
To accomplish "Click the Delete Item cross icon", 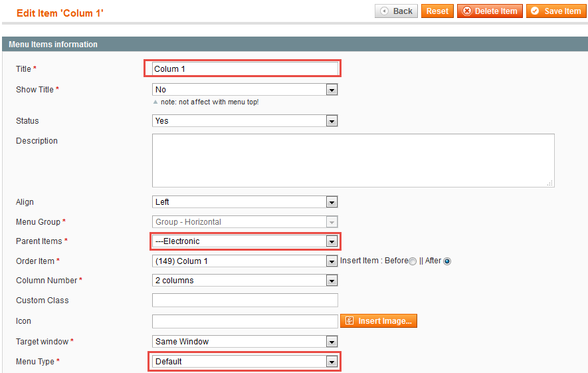I will pos(467,11).
